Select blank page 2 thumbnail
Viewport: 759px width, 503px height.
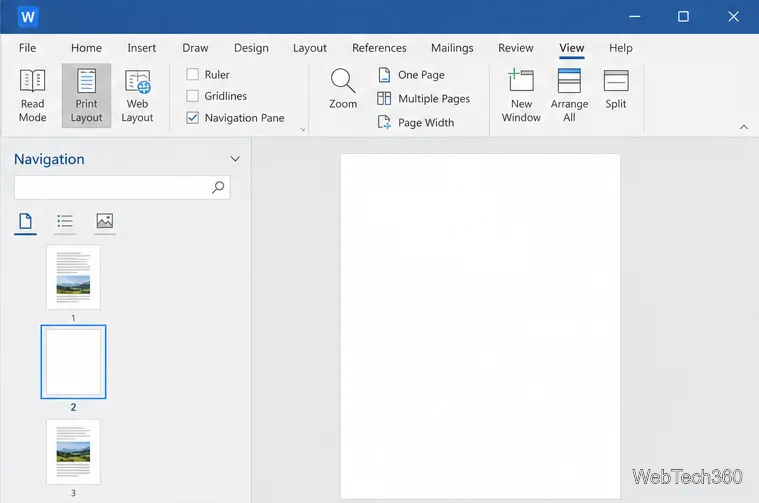(73, 362)
